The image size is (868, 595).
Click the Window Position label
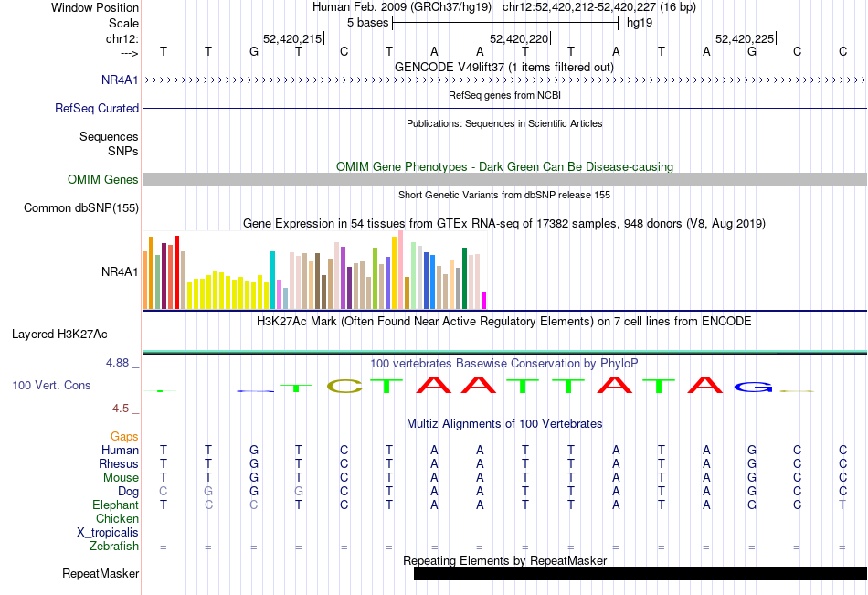click(95, 7)
